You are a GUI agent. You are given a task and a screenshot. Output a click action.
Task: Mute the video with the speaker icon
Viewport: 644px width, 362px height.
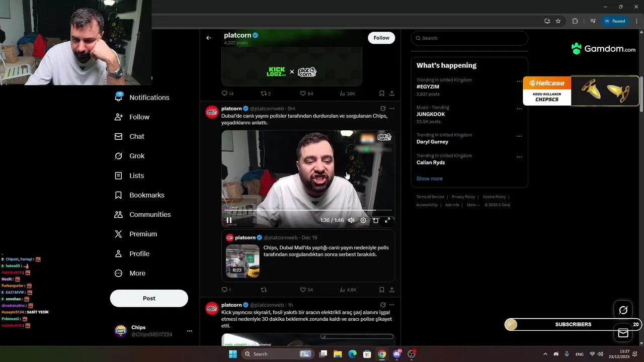[x=351, y=220]
